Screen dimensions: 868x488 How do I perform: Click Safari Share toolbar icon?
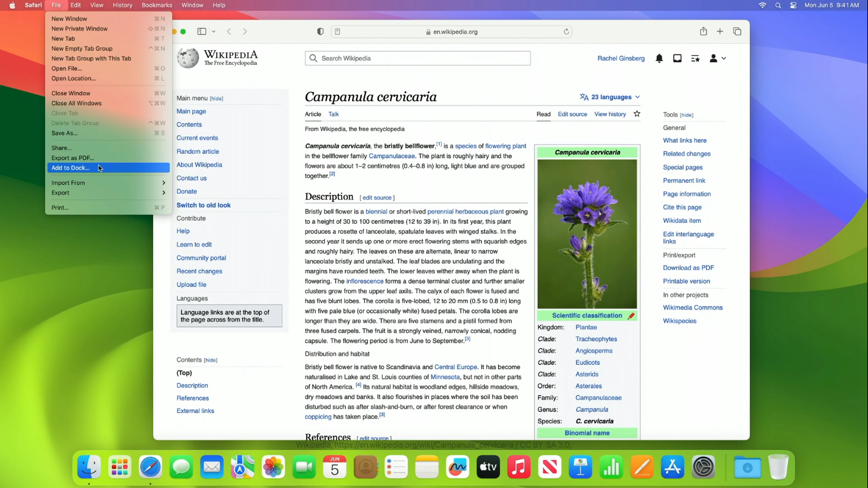[703, 32]
